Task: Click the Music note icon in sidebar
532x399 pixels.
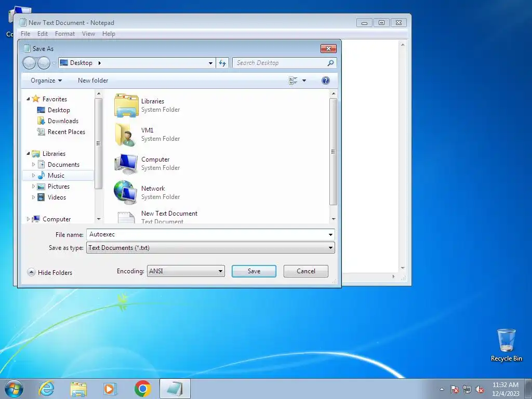Action: pyautogui.click(x=41, y=176)
